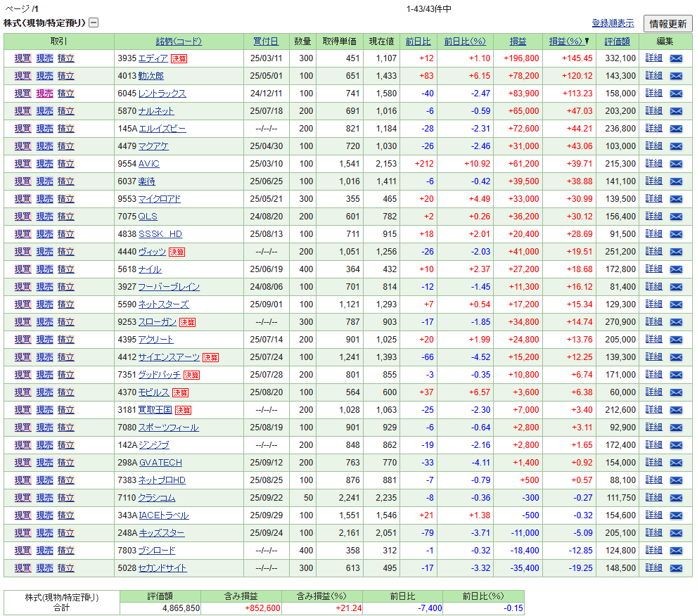The image size is (697, 616).
Task: Sort holdings by 銘柄(コード) header
Action: coord(179,41)
